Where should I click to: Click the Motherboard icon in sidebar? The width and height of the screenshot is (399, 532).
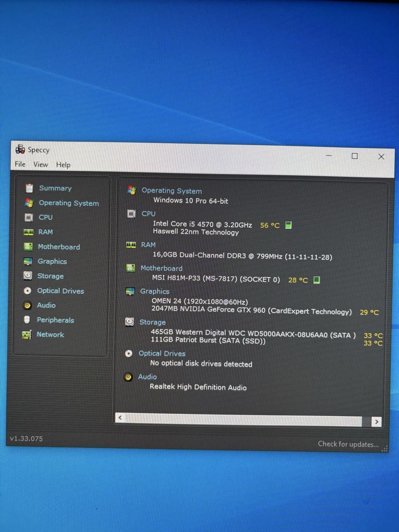(x=28, y=247)
